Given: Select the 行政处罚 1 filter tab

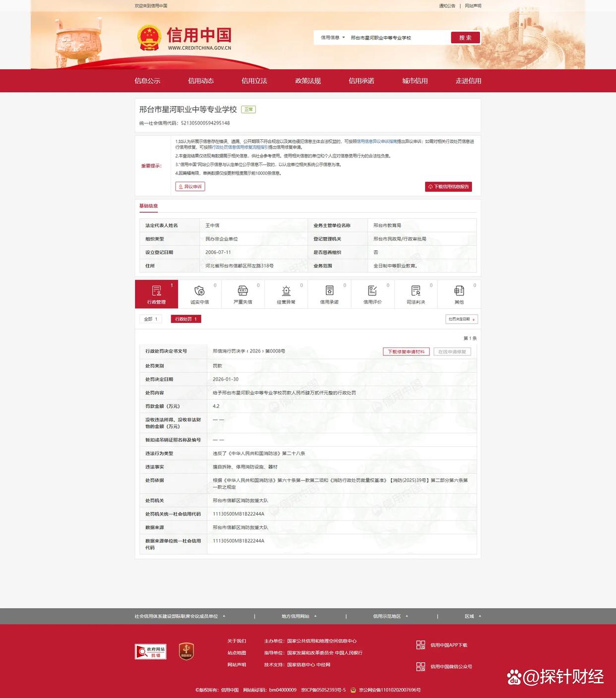Looking at the screenshot, I should pyautogui.click(x=186, y=319).
